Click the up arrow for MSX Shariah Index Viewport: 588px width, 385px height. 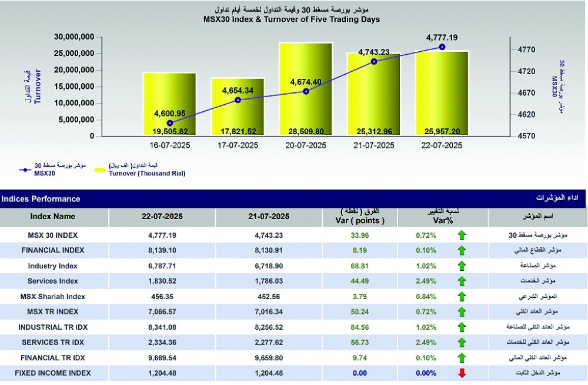tap(462, 297)
